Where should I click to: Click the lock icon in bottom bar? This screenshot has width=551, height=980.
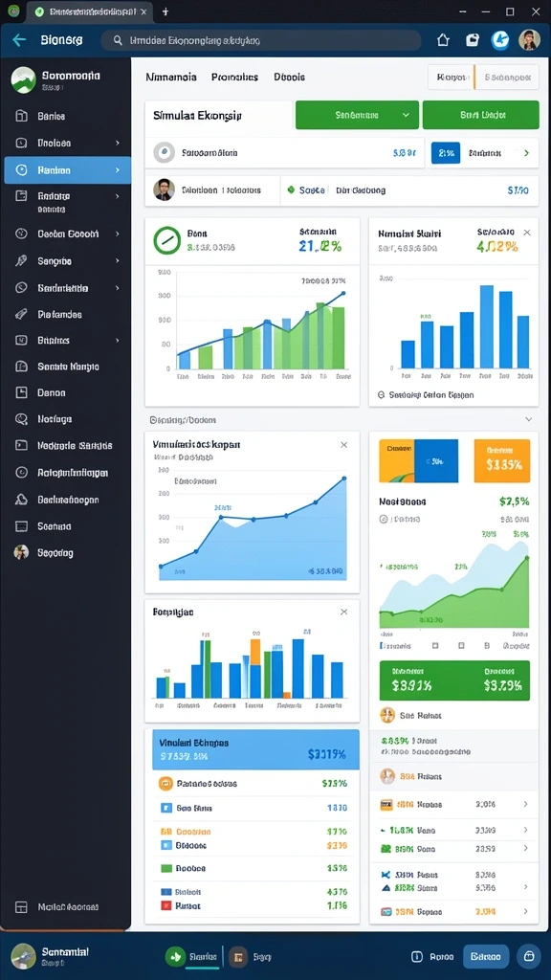coord(529,956)
